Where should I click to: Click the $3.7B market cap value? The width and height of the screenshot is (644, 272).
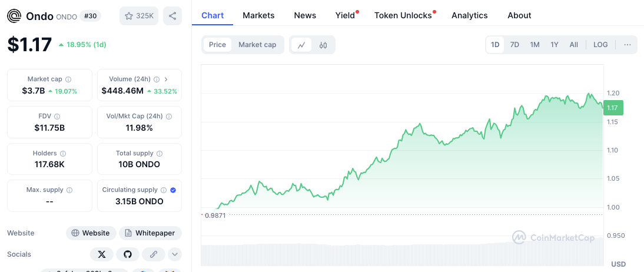click(34, 91)
